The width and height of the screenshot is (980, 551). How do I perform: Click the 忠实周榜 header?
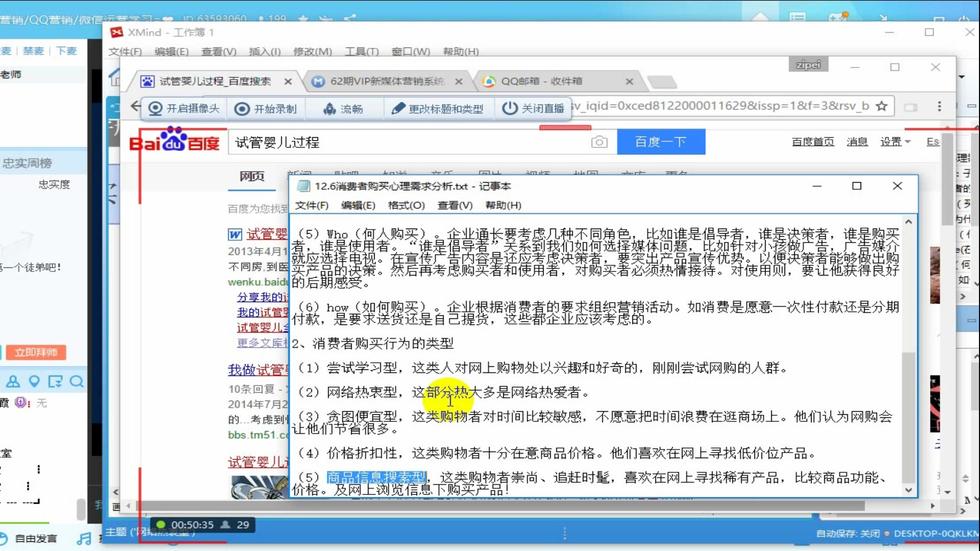pos(28,163)
